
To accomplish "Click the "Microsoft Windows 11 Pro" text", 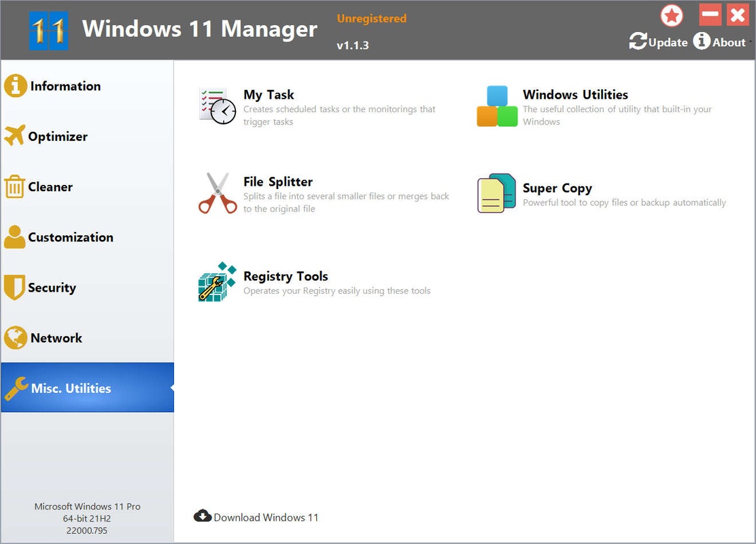I will [87, 507].
